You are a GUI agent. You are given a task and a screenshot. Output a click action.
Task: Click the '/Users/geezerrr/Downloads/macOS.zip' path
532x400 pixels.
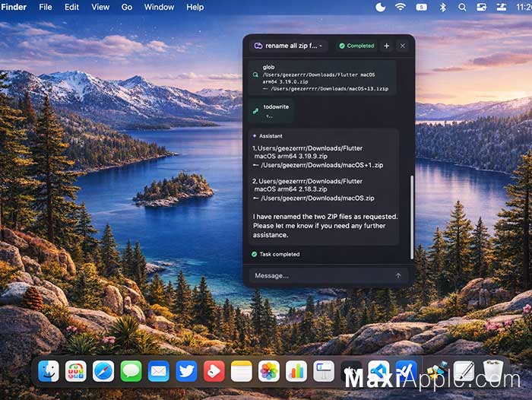click(317, 198)
